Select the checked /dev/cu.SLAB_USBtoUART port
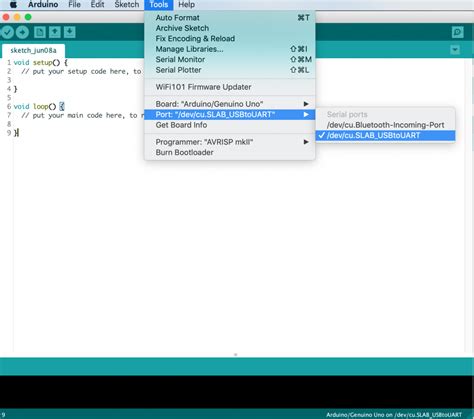The height and width of the screenshot is (419, 474). coord(385,135)
